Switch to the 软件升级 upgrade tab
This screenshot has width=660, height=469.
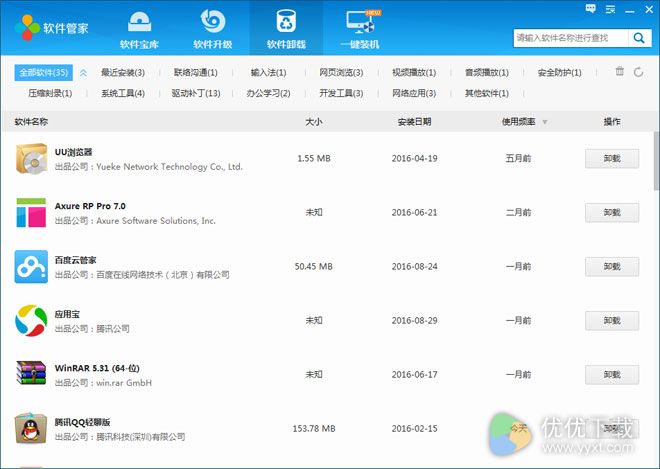213,29
